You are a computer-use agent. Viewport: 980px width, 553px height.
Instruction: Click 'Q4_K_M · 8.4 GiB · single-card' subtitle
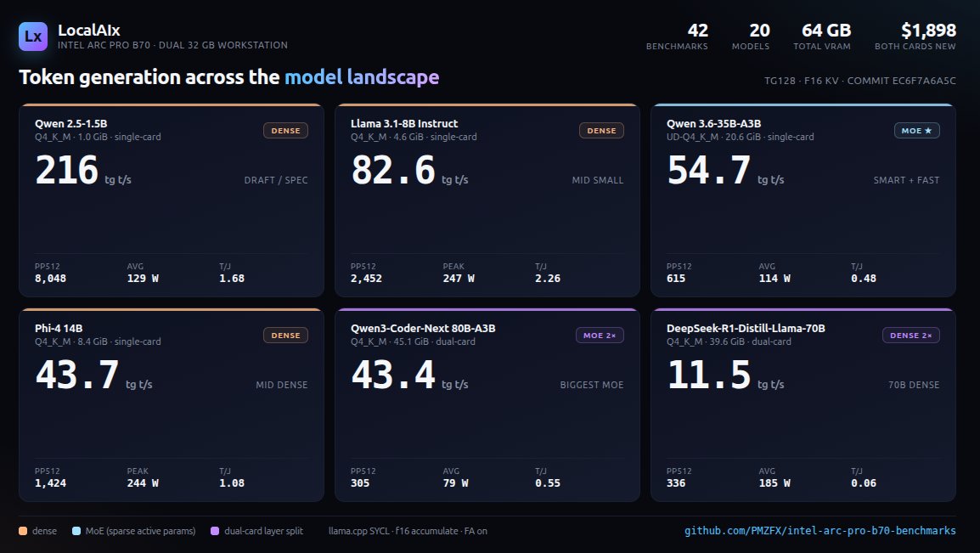coord(98,341)
